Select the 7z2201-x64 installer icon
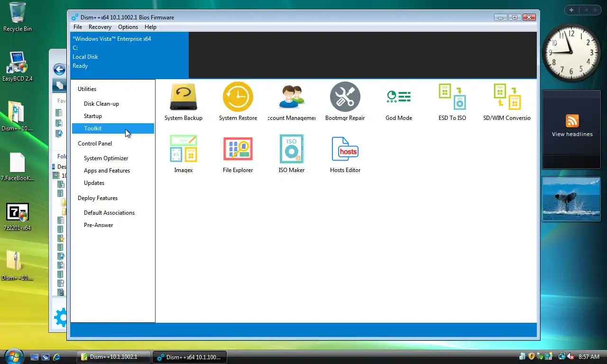Screen dimensions: 607x364 [x=18, y=217]
